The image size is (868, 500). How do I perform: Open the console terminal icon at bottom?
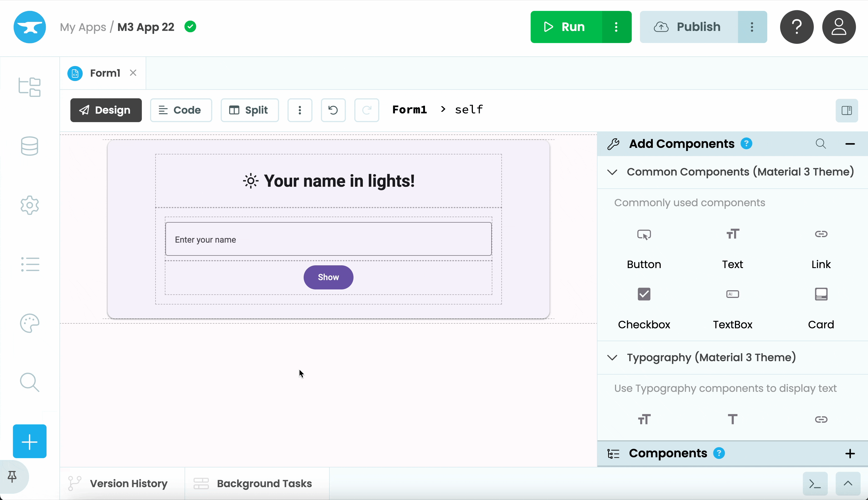(x=815, y=484)
